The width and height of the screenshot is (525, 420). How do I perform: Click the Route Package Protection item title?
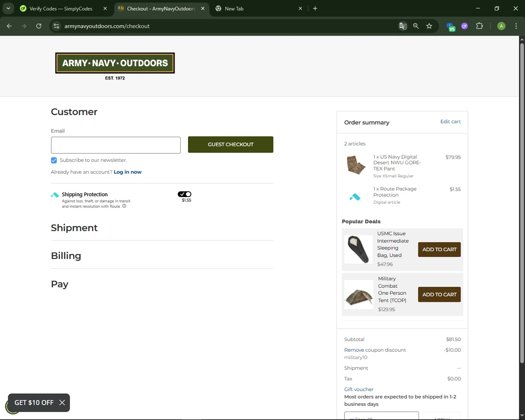pos(395,192)
